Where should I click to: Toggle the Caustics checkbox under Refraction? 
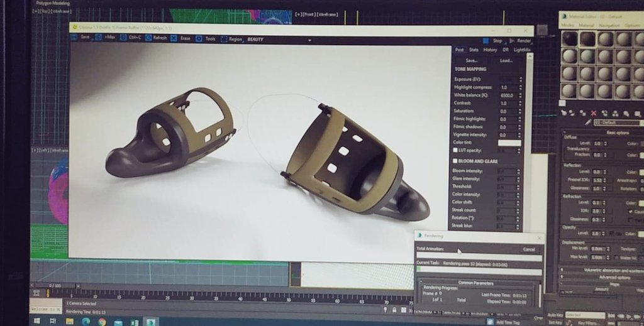tap(631, 212)
